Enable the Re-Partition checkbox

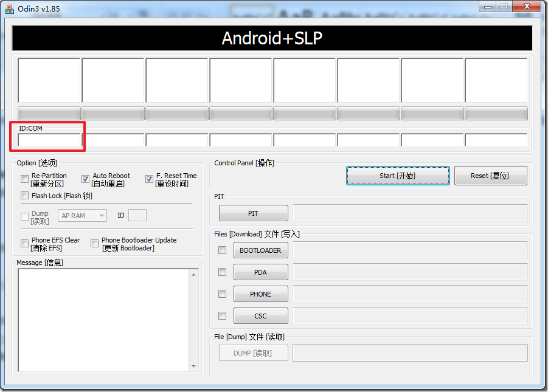click(x=24, y=179)
